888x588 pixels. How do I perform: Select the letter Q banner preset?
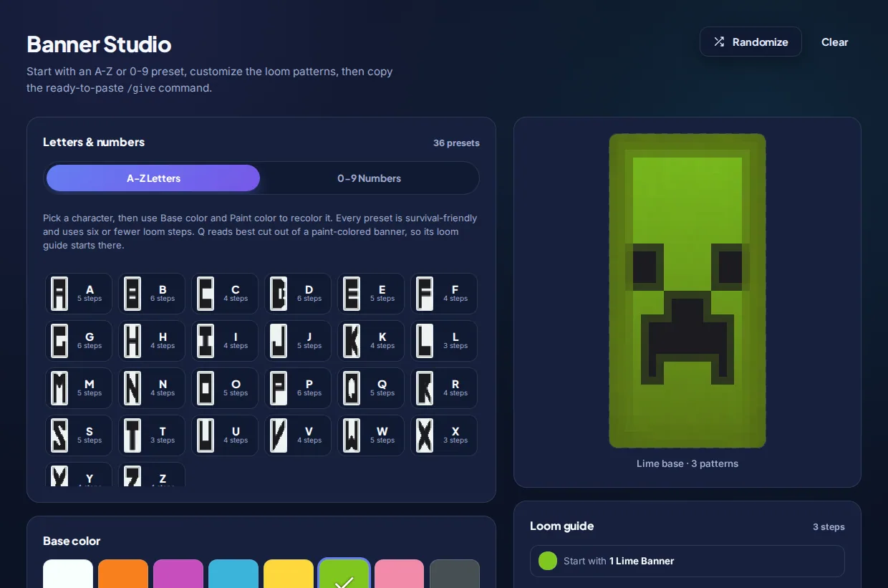pyautogui.click(x=371, y=388)
